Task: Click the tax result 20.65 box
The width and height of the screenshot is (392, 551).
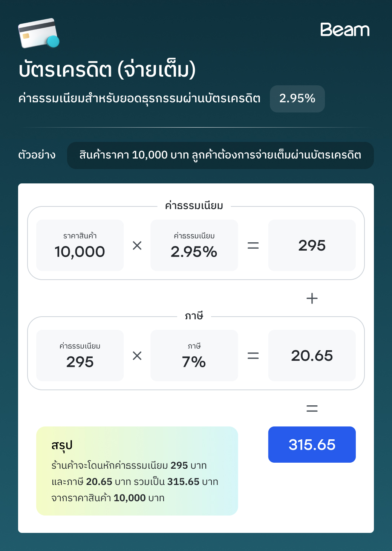Action: pos(312,356)
